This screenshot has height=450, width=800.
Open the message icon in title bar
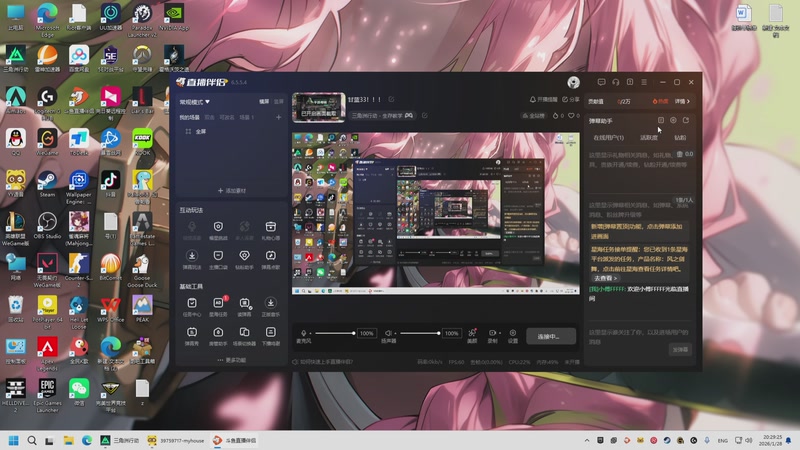tap(602, 82)
